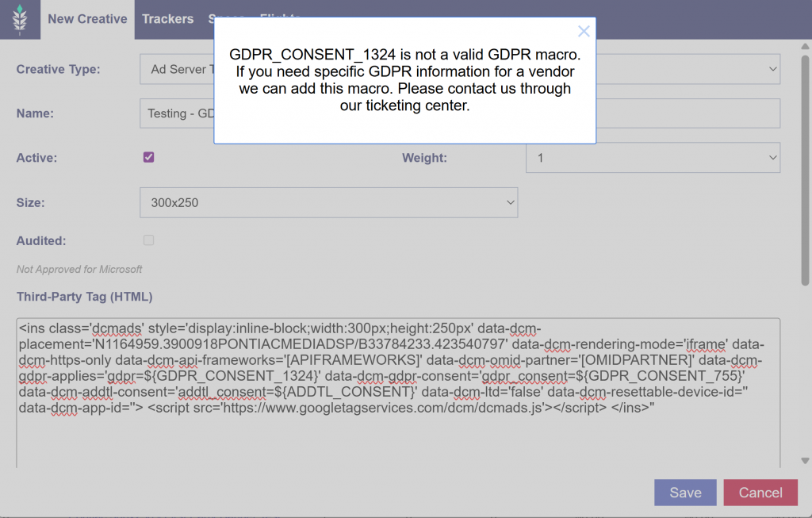Click the Active field label
Image resolution: width=812 pixels, height=518 pixels.
[36, 158]
